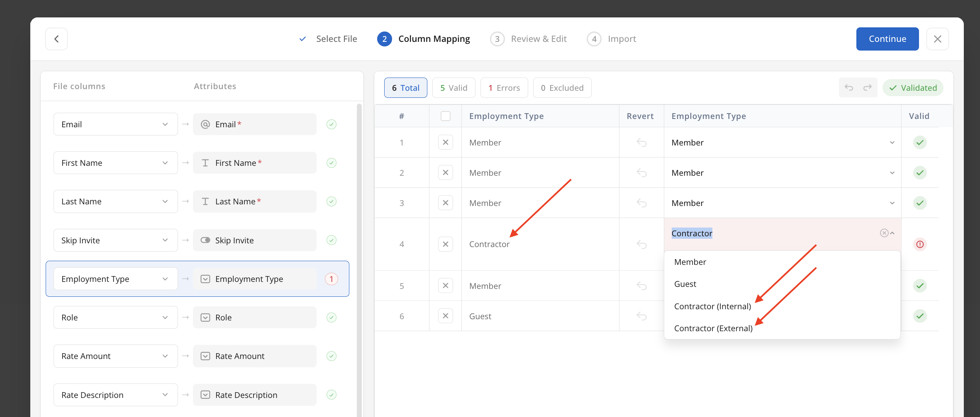The image size is (980, 417).
Task: Click the undo arrow icon
Action: coord(849,87)
